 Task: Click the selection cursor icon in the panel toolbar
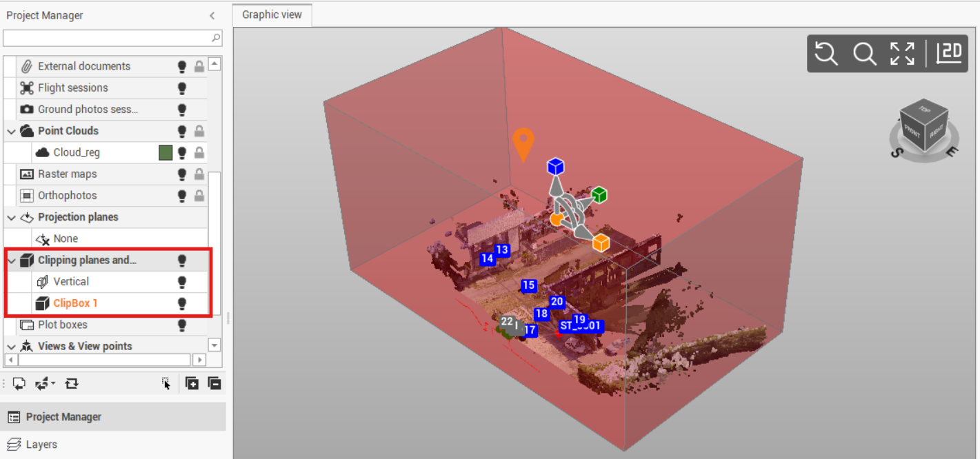(x=166, y=383)
